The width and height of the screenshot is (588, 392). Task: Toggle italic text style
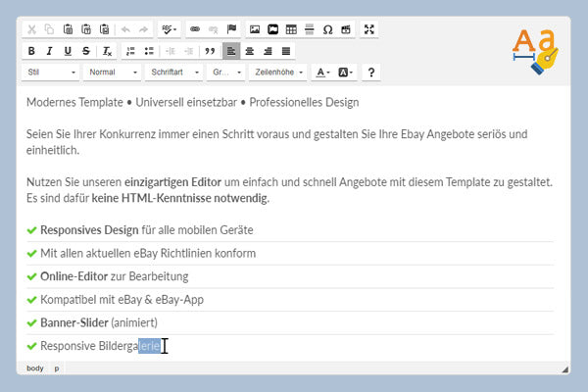coord(50,51)
